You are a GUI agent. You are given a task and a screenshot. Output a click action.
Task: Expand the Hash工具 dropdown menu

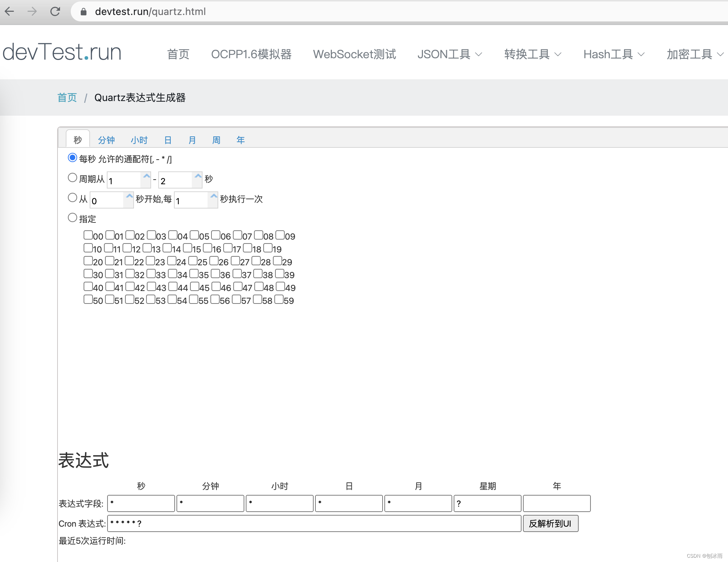click(x=614, y=54)
